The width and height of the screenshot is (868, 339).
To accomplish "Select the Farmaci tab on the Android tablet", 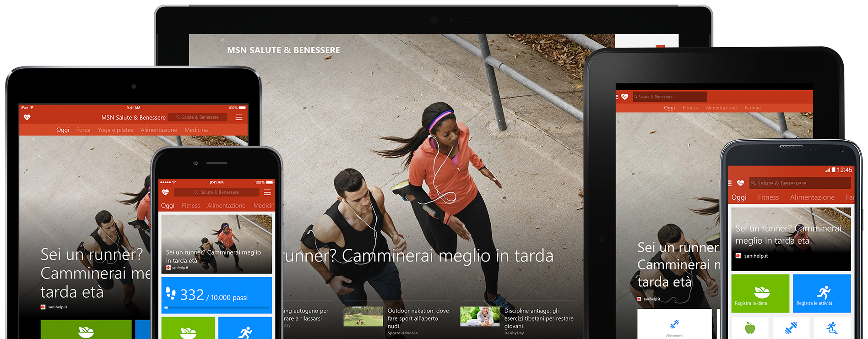I will point(753,108).
